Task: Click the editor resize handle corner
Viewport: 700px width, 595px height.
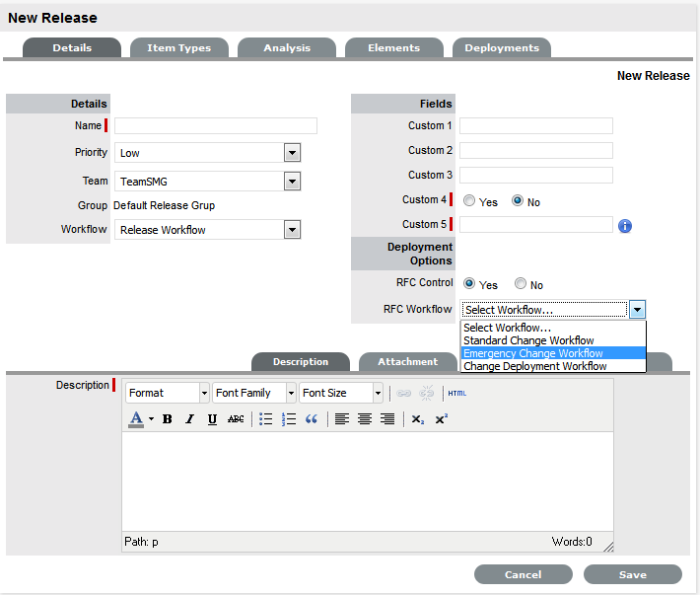Action: [608, 547]
